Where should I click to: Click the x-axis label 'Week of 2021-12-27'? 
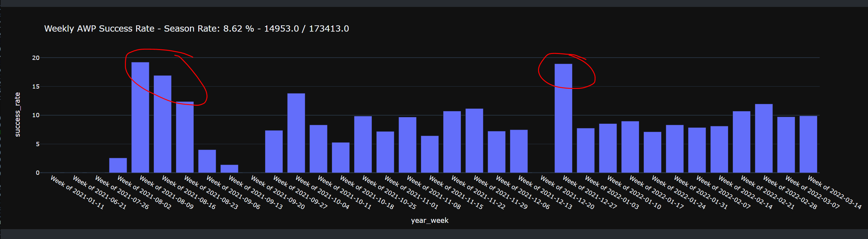pos(589,192)
